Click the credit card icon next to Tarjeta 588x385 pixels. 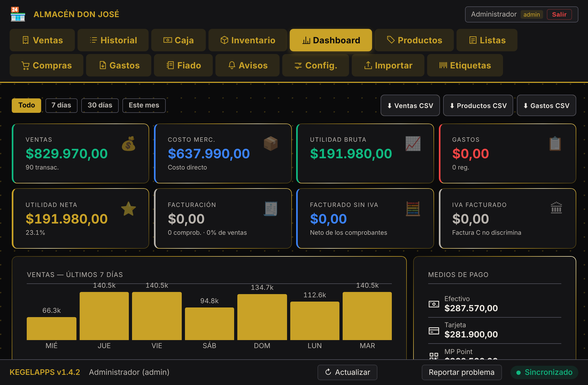coord(434,331)
